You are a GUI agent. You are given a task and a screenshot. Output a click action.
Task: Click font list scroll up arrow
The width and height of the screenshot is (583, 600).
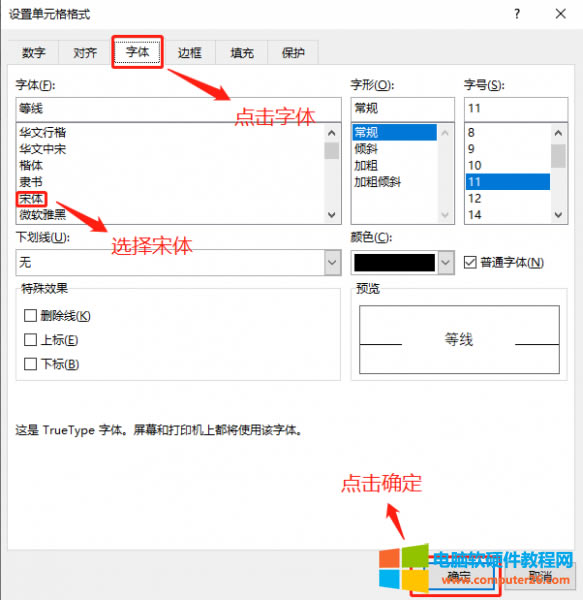click(332, 133)
